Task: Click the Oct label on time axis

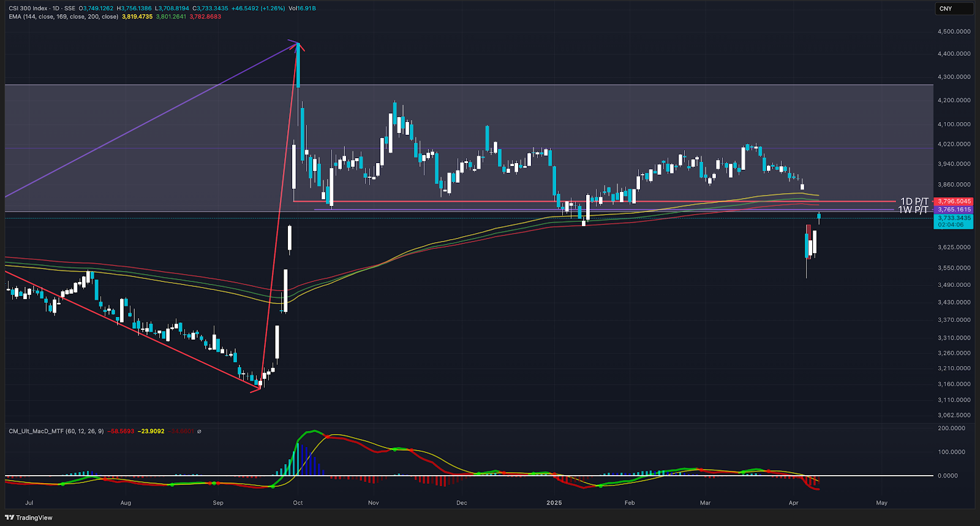Action: (298, 503)
